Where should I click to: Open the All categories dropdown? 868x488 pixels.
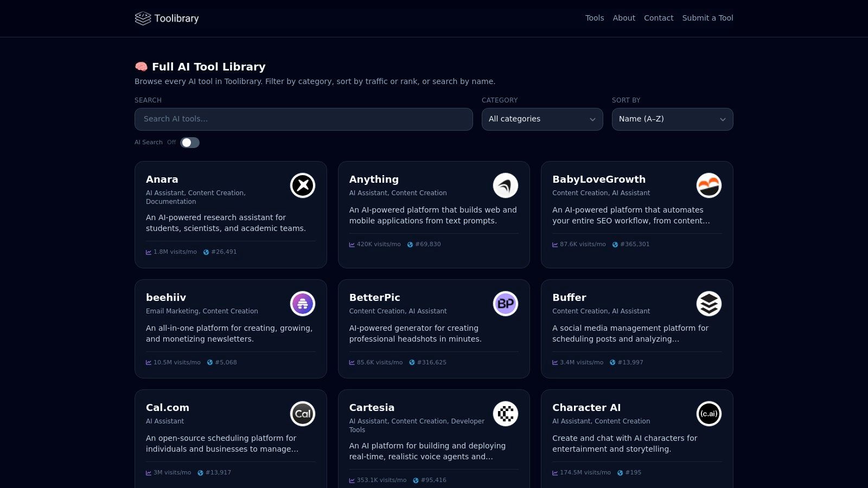(542, 119)
